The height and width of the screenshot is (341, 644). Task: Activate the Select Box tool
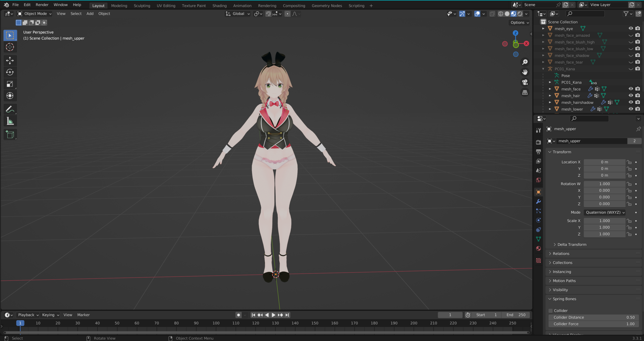[10, 35]
